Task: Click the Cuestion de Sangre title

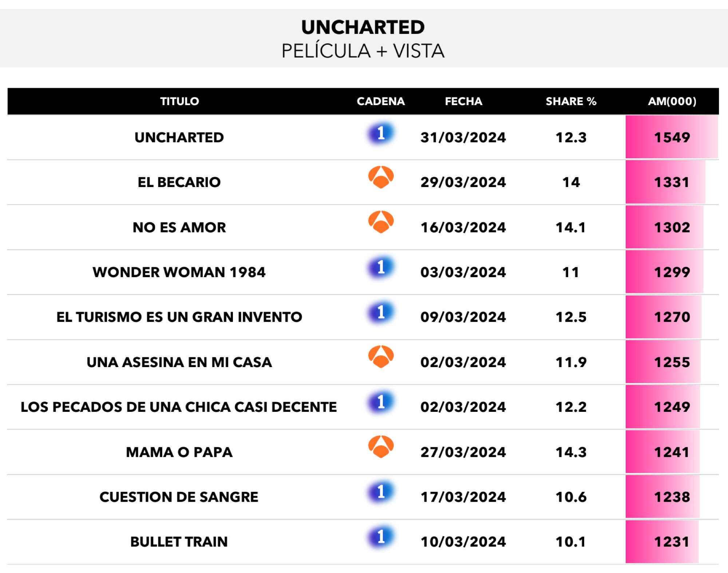Action: pos(179,497)
